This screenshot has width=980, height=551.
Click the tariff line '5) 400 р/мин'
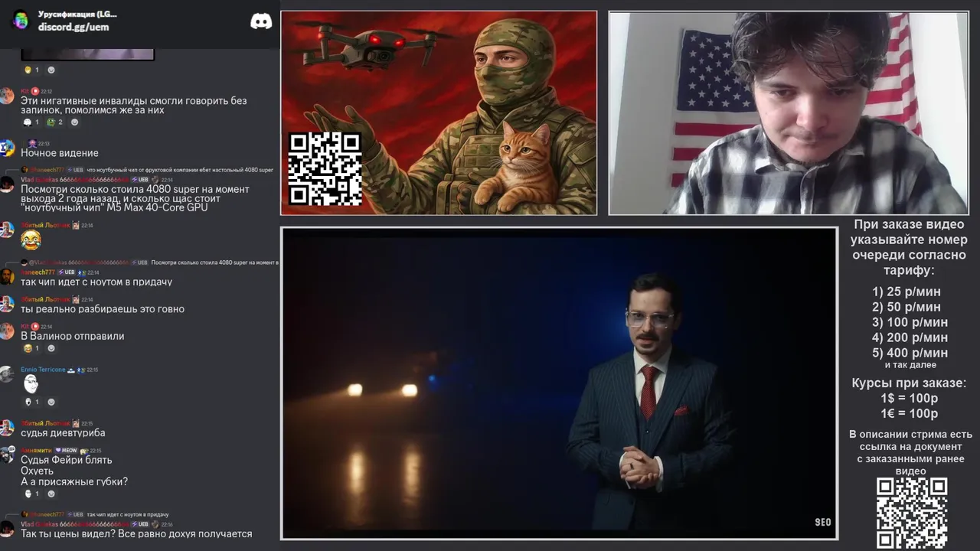[910, 353]
